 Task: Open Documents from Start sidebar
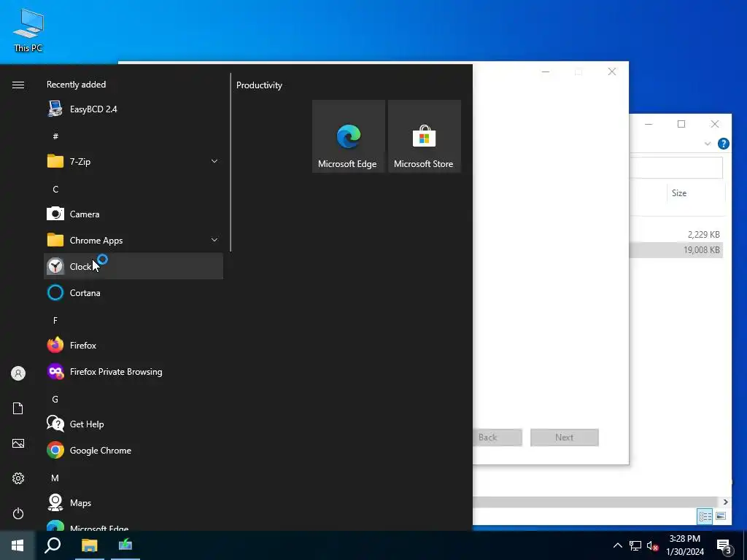18,408
